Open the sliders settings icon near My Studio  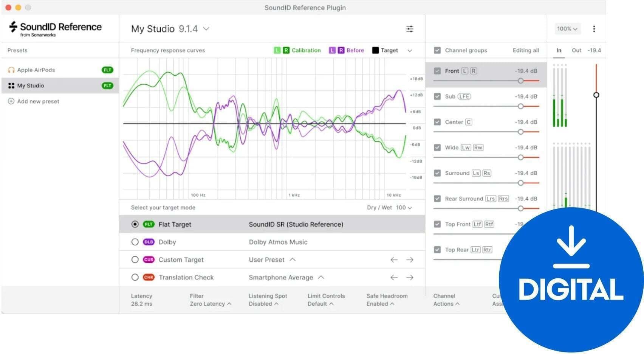coord(410,29)
